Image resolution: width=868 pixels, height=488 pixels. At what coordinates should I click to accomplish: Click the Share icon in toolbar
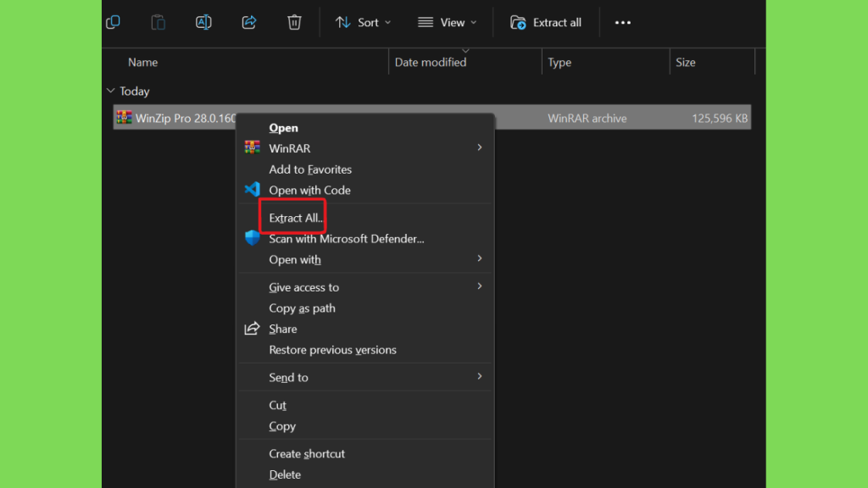pyautogui.click(x=249, y=22)
